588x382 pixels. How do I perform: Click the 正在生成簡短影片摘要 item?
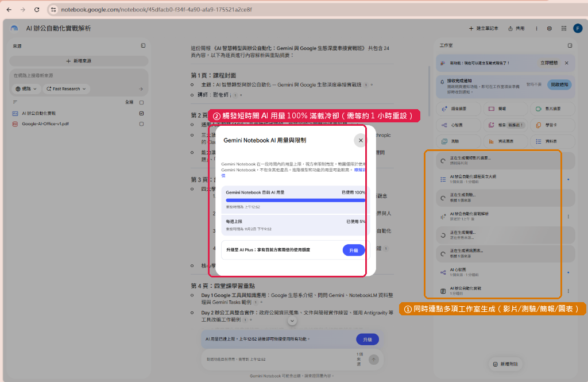(505, 161)
